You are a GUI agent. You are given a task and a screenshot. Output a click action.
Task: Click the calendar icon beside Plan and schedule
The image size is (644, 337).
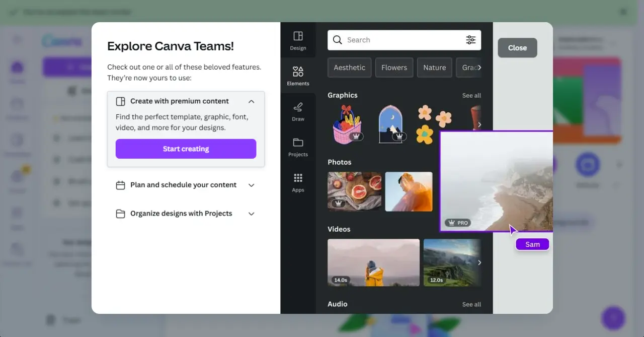(120, 185)
